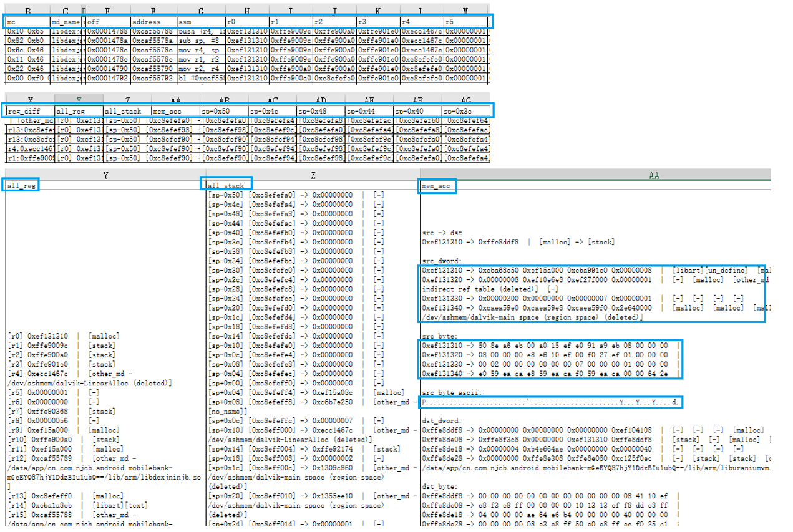The width and height of the screenshot is (793, 532).
Task: Click the 'mov r4, sp' asm cell
Action: point(201,49)
